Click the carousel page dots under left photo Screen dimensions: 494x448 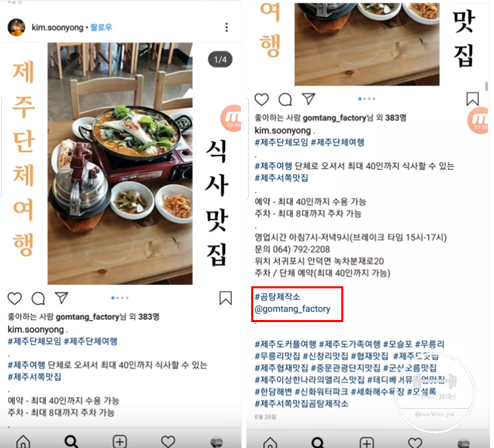(120, 298)
